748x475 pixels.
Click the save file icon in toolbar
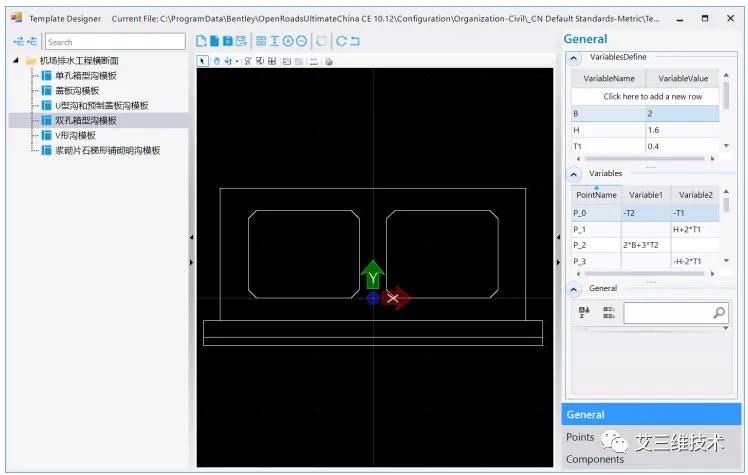(x=228, y=41)
